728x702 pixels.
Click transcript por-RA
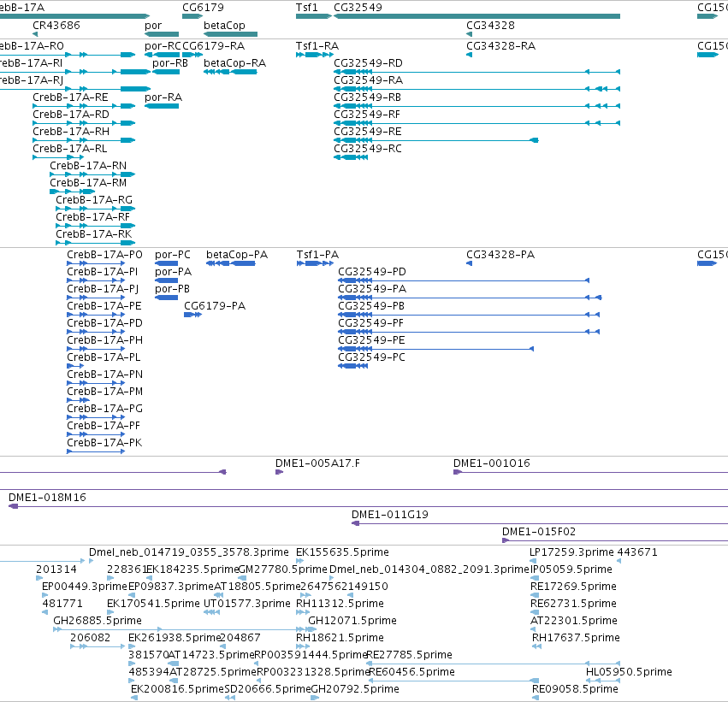163,97
